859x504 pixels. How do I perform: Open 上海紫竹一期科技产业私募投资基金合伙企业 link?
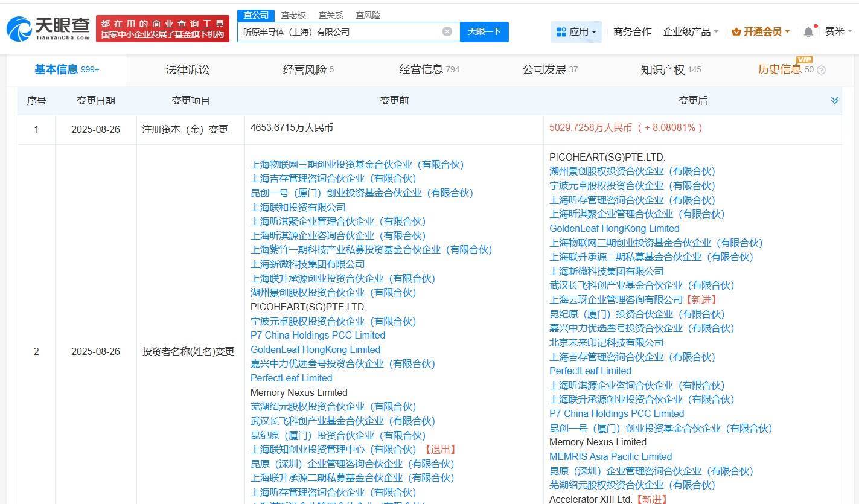tap(371, 249)
